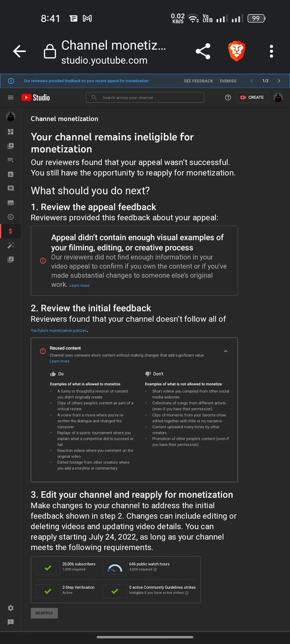
Task: Click the info icon in notification banner
Action: (x=11, y=81)
